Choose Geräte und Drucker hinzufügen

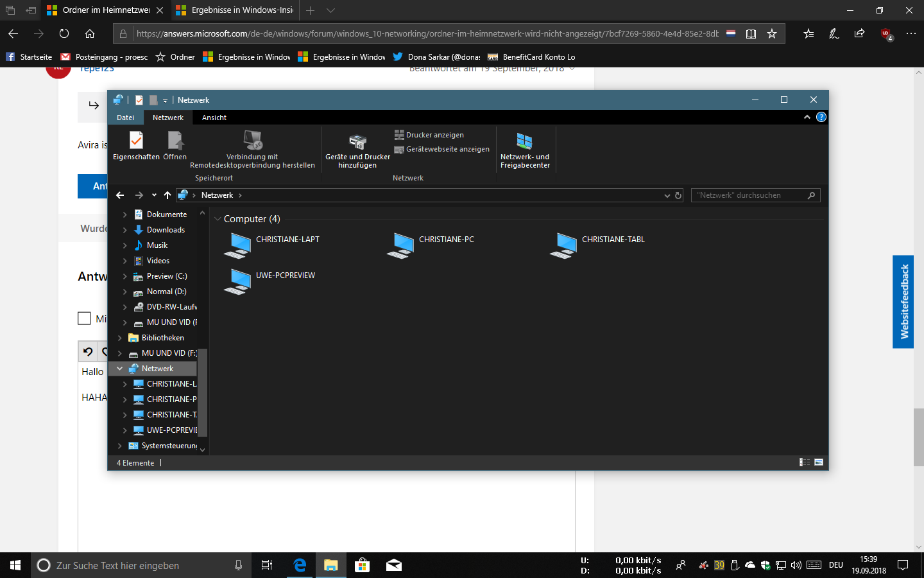point(357,151)
